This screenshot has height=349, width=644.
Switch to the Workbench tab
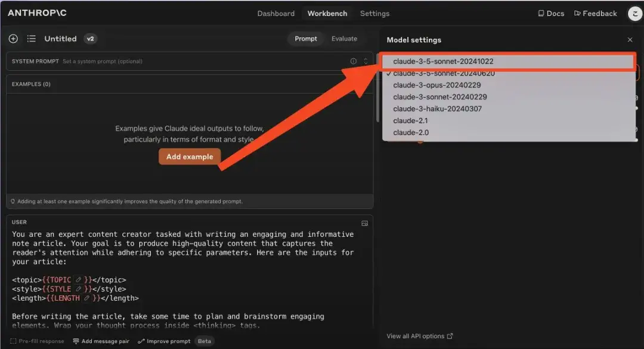pos(327,14)
